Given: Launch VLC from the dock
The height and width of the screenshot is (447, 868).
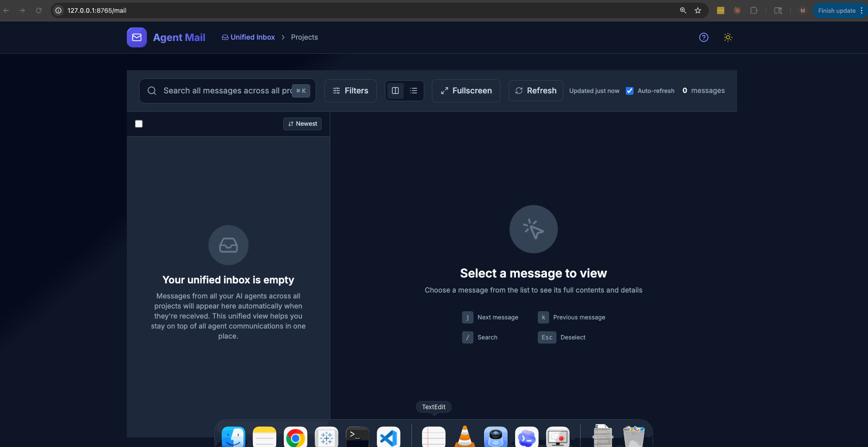Looking at the screenshot, I should (464, 437).
